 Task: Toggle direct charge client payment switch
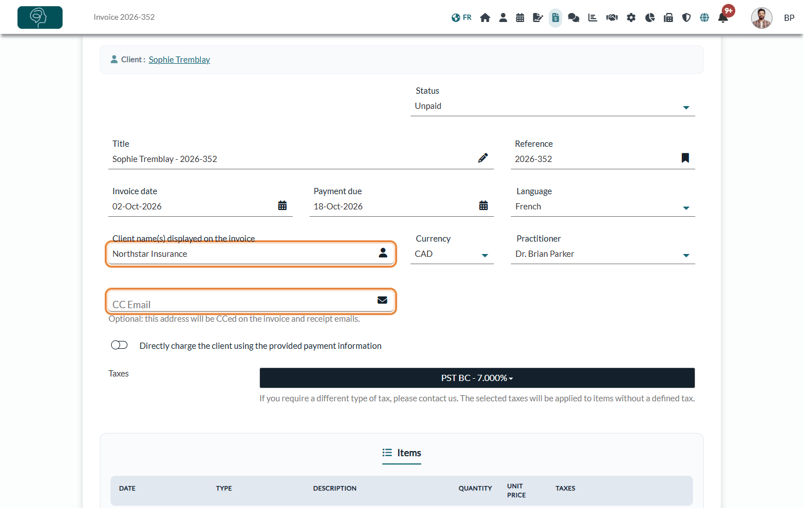click(x=120, y=345)
